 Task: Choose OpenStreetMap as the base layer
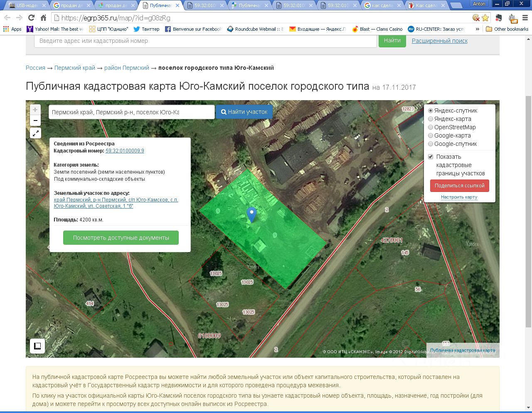(x=431, y=127)
